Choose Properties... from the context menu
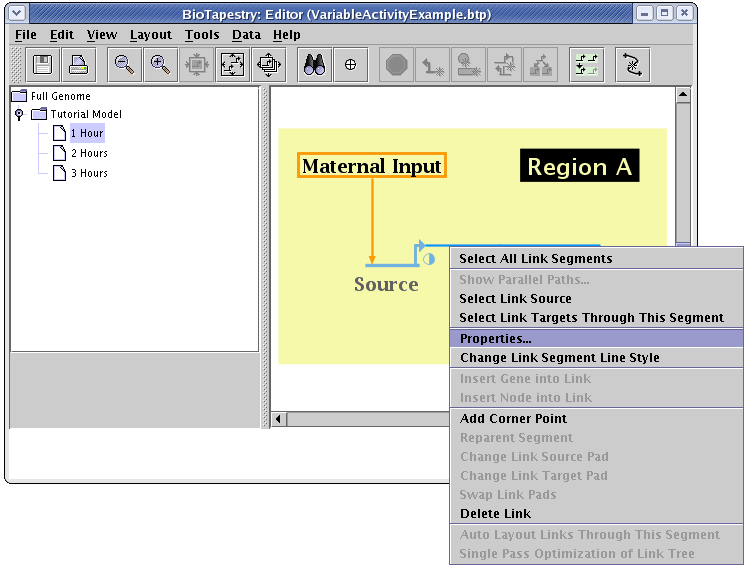Screen dimensions: 750x572 point(496,339)
